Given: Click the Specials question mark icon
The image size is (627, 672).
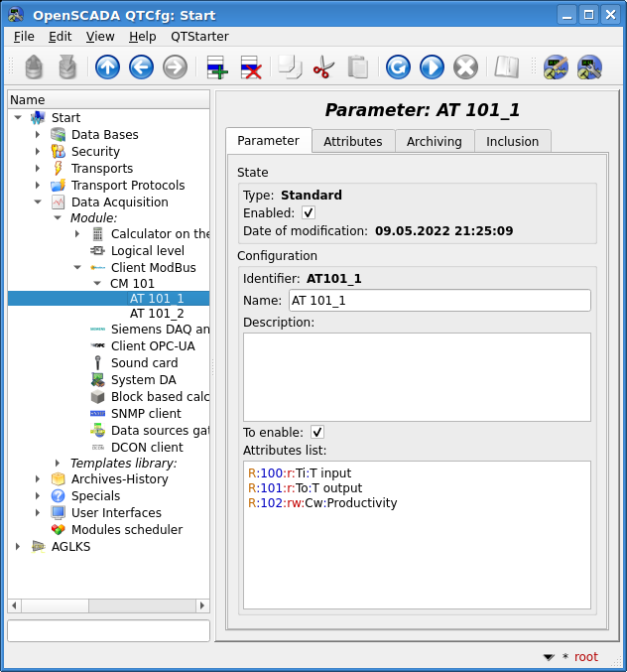Looking at the screenshot, I should [58, 496].
